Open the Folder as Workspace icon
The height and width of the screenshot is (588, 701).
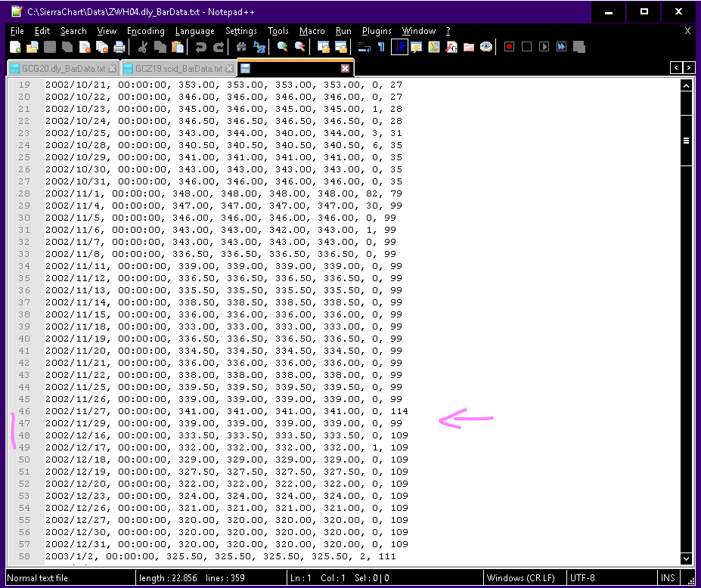click(x=469, y=47)
